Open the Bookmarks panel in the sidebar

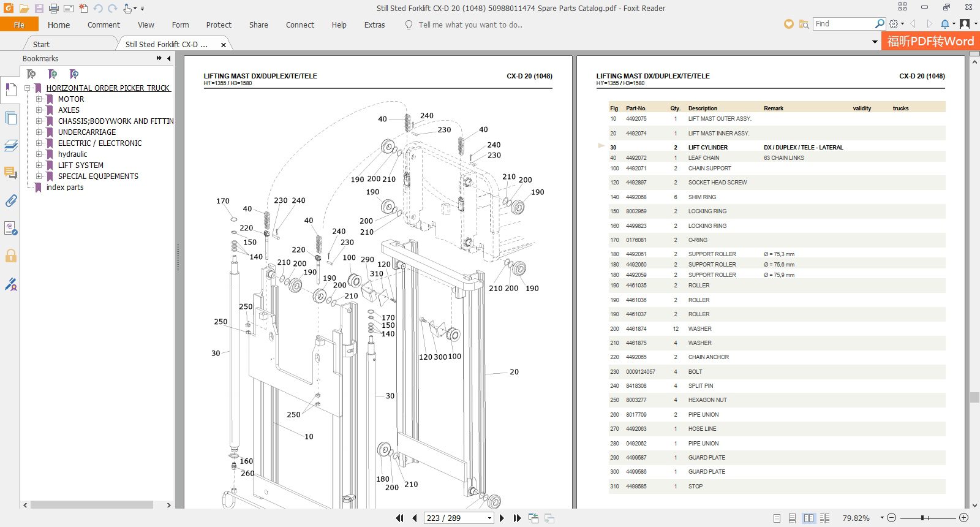[10, 91]
